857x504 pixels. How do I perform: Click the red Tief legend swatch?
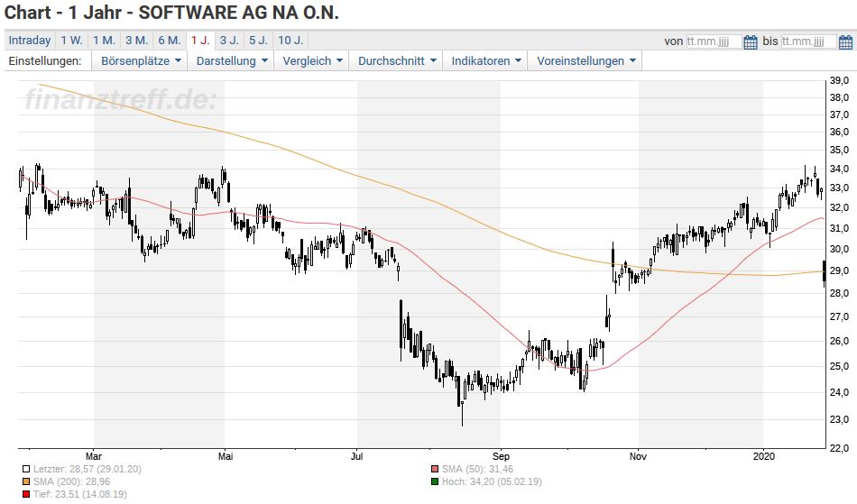(26, 494)
